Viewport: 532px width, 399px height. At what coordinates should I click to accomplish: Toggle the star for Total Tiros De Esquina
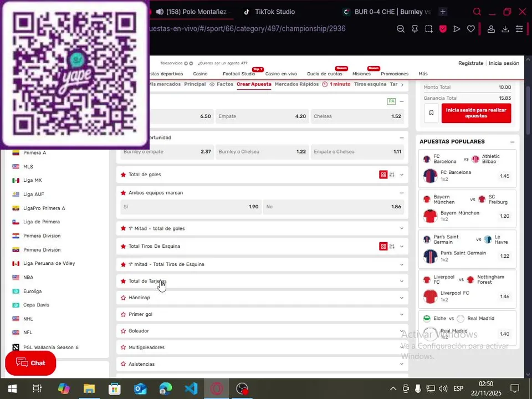click(x=123, y=246)
